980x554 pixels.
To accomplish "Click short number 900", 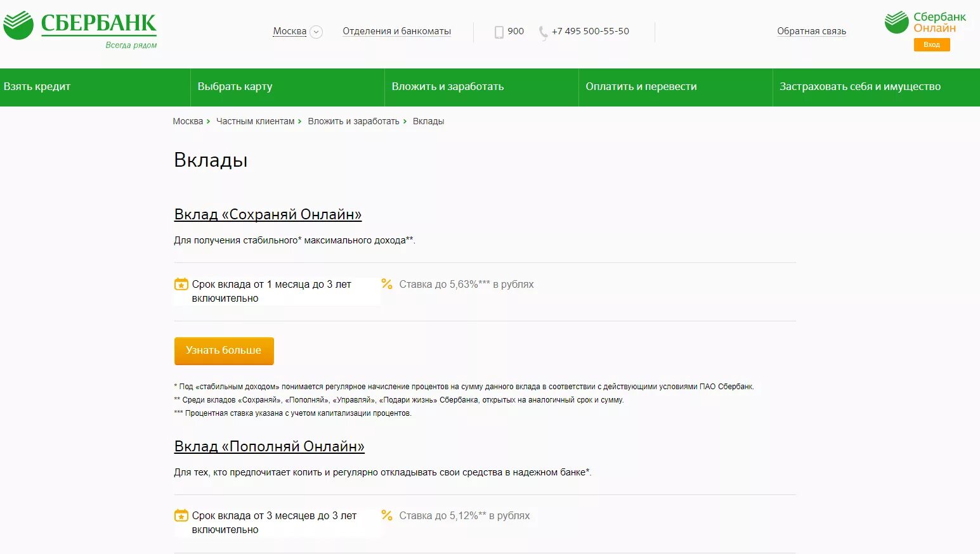I will pyautogui.click(x=516, y=31).
